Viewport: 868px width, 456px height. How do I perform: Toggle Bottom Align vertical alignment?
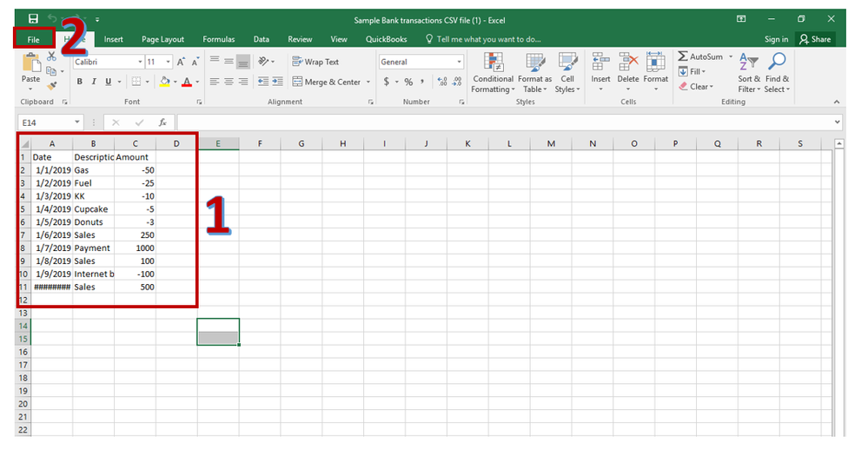point(243,62)
